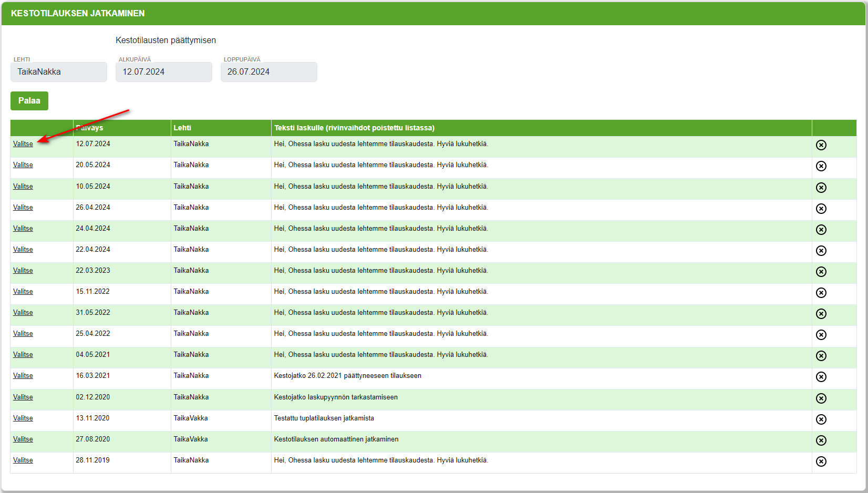Select text 'Kestojatko laskupyynnön tarkastamiseen'

tap(336, 397)
